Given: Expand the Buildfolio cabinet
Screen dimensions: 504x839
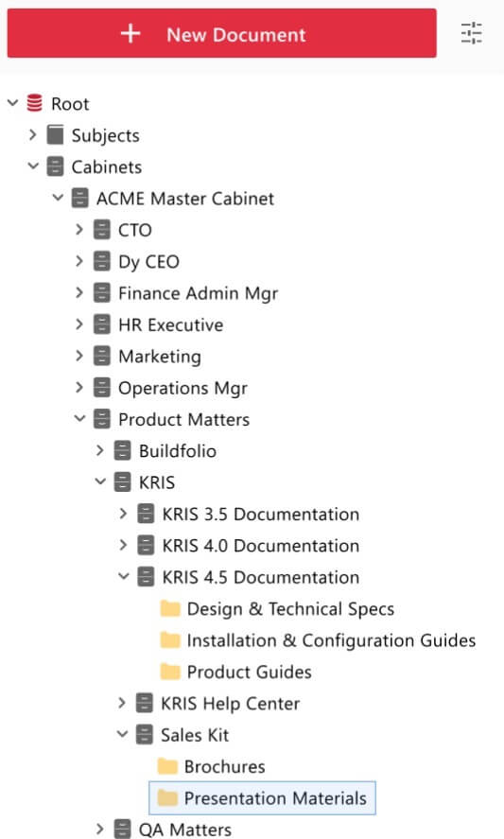Looking at the screenshot, I should click(100, 450).
